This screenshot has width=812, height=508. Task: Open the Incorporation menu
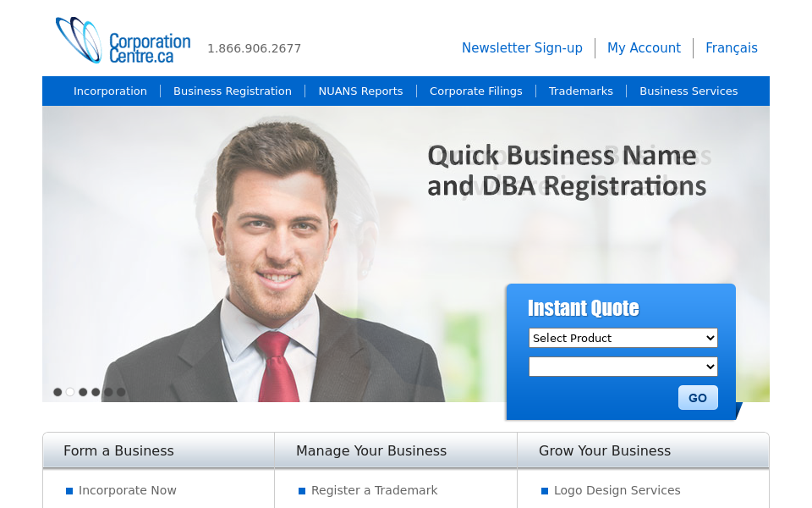[110, 91]
